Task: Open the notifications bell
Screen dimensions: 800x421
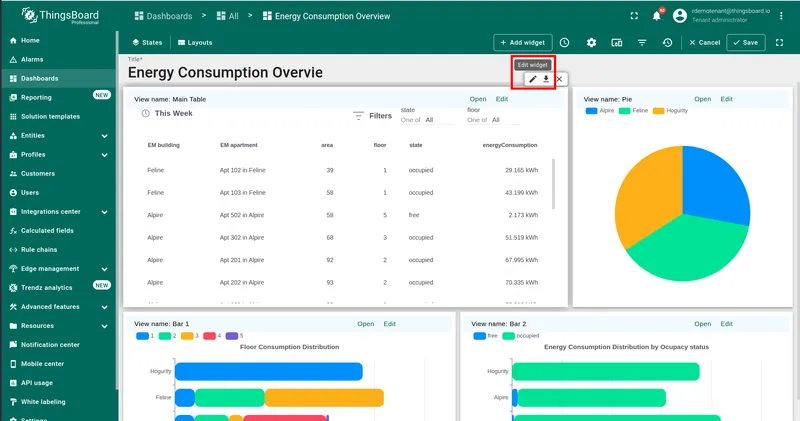Action: 657,16
